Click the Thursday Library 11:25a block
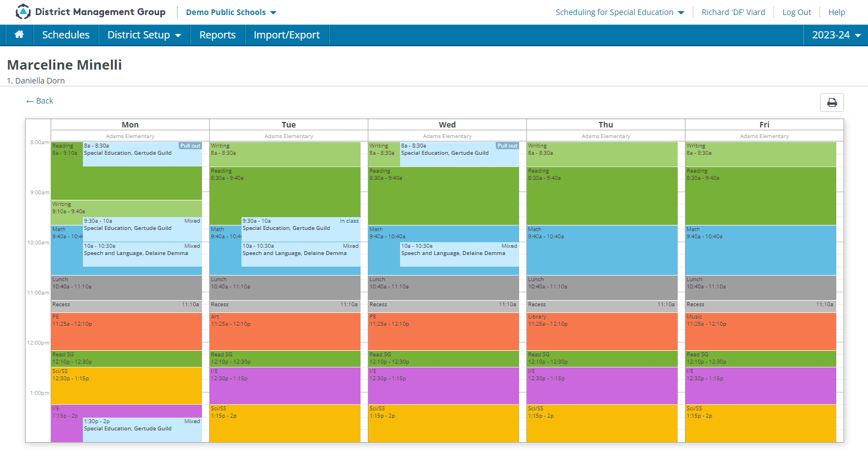This screenshot has height=461, width=868. pos(602,332)
